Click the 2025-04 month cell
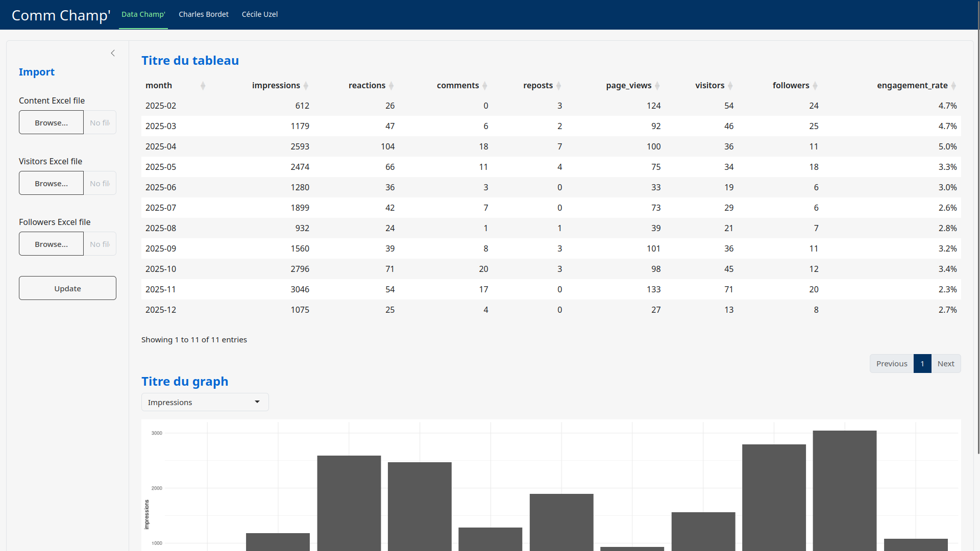Image resolution: width=980 pixels, height=551 pixels. click(161, 146)
